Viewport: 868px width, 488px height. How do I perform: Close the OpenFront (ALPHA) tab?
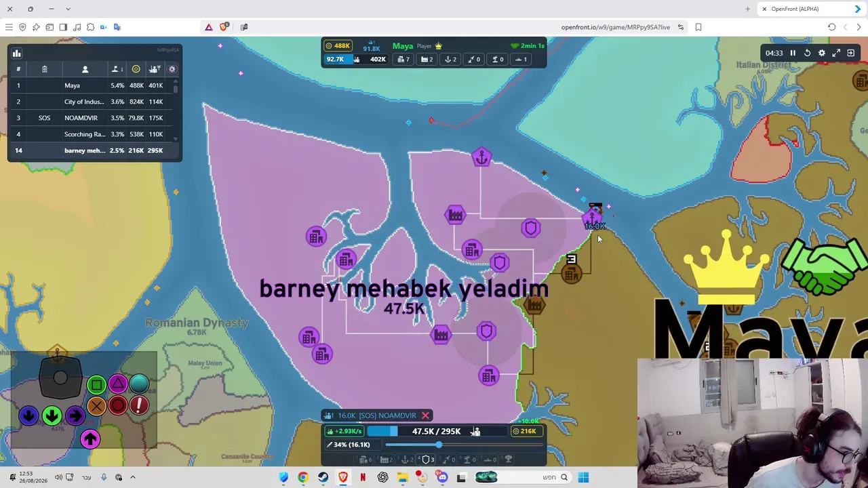coord(764,9)
